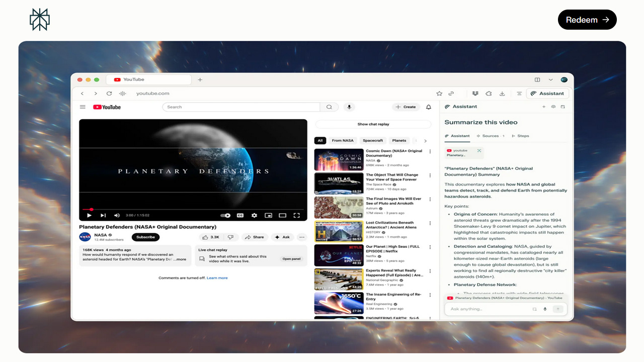Expand the description with '...more'
Screen dimensions: 644x362
[x=180, y=259]
